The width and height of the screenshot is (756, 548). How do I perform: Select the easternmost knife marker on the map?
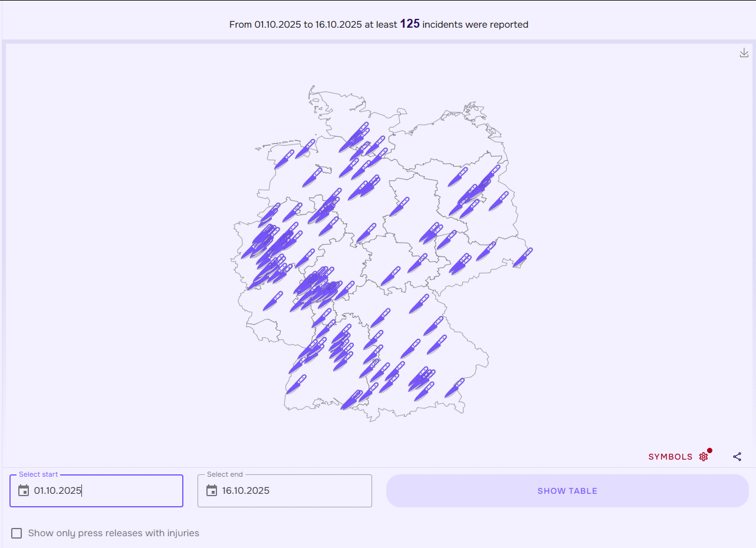pyautogui.click(x=522, y=258)
